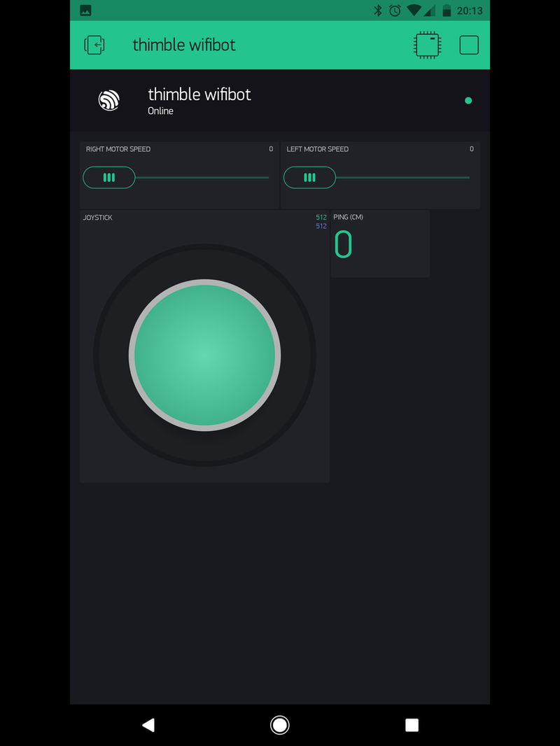This screenshot has height=746, width=560.
Task: Tap the Android home navigation button
Action: tap(280, 725)
